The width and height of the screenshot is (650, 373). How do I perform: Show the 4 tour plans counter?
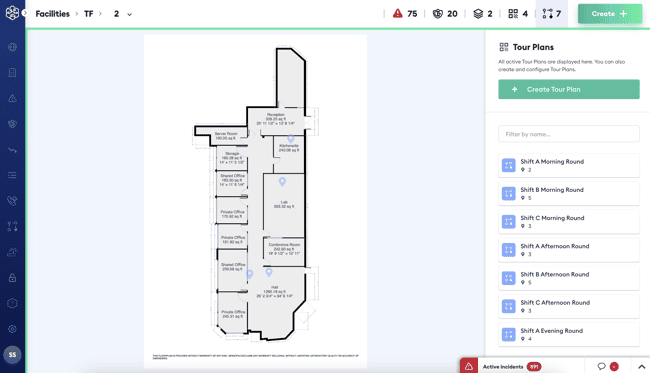[x=518, y=14]
